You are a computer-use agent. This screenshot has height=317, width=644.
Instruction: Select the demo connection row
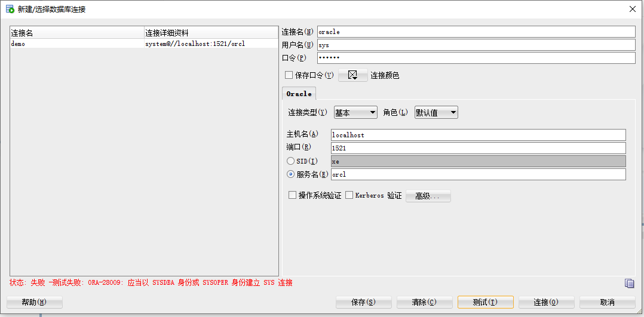click(144, 44)
